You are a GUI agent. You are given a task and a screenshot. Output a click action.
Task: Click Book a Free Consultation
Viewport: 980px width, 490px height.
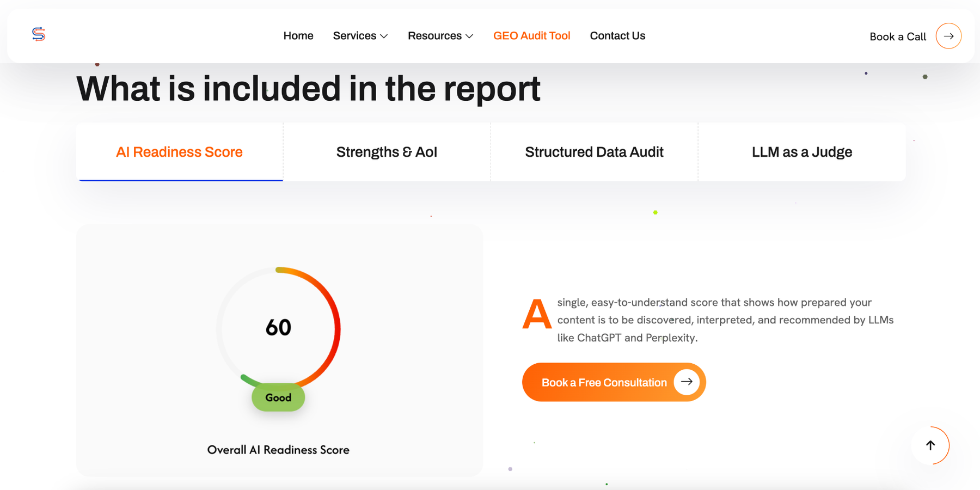click(x=604, y=382)
